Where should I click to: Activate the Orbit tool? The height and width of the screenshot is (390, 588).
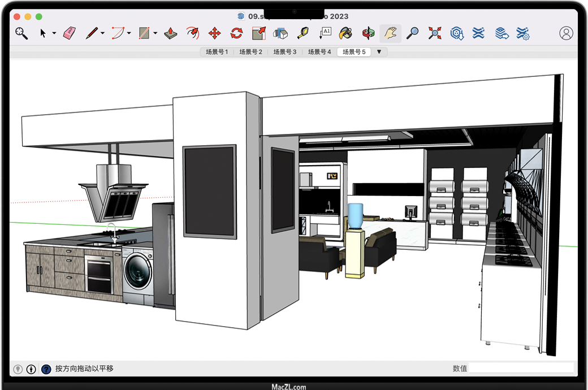pyautogui.click(x=369, y=33)
